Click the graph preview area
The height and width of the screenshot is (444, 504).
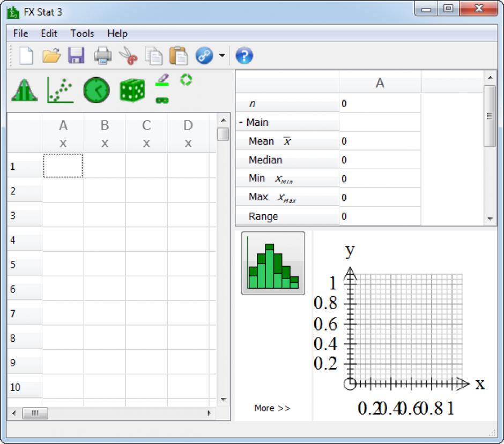[x=405, y=326]
